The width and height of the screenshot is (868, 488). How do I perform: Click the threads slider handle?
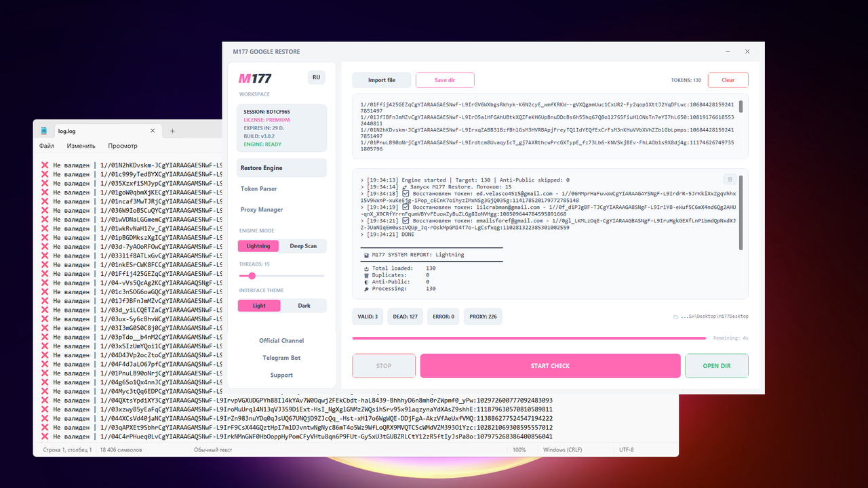(252, 276)
